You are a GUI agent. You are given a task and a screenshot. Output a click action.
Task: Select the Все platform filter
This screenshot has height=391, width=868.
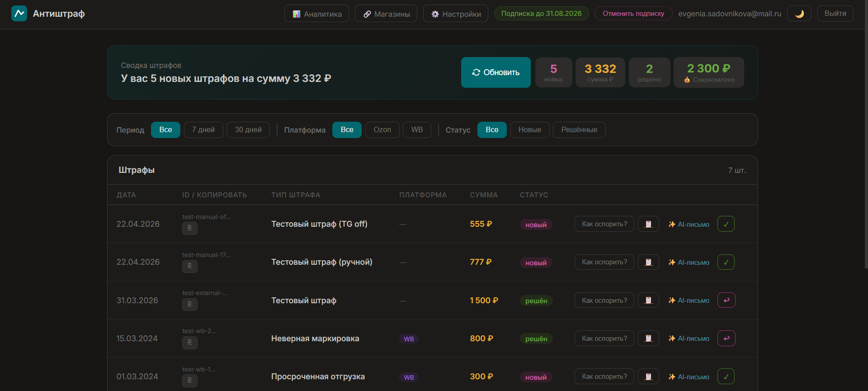347,130
